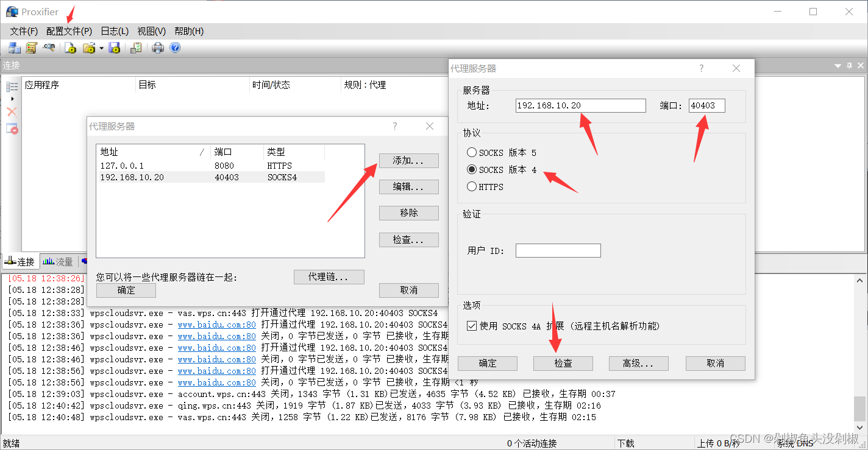Screen dimensions: 868x450
Task: Open www.baidu.com:80 link at 12:38:36 opened
Action: [217, 325]
